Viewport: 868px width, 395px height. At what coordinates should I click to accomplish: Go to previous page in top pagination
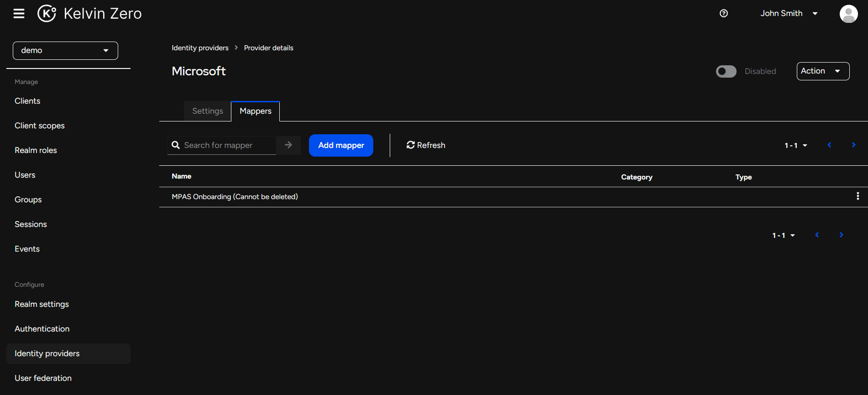(829, 145)
